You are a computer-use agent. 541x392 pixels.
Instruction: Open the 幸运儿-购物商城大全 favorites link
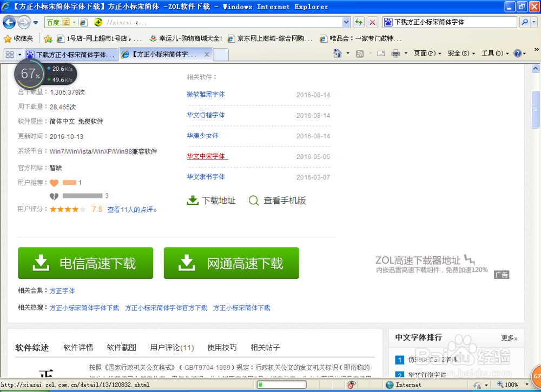186,38
